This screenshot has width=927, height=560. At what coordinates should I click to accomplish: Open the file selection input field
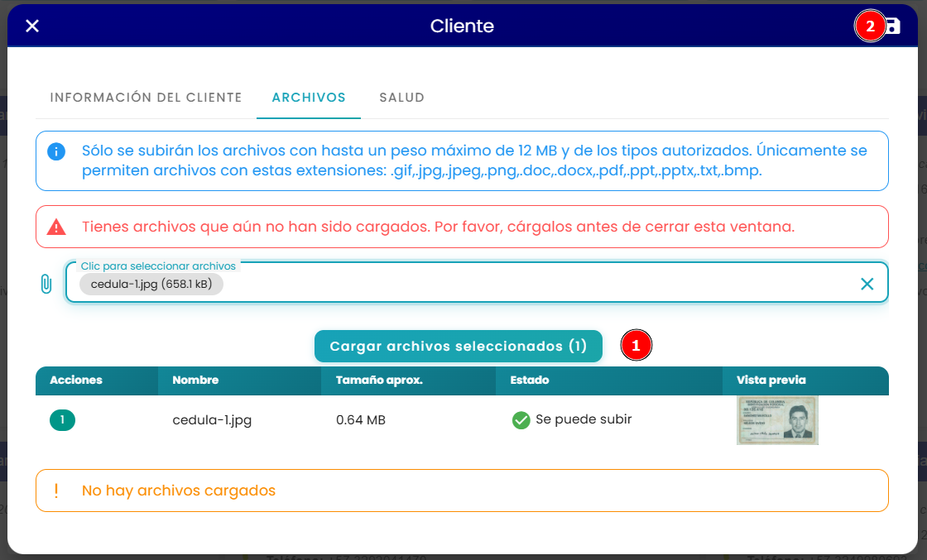coord(477,282)
